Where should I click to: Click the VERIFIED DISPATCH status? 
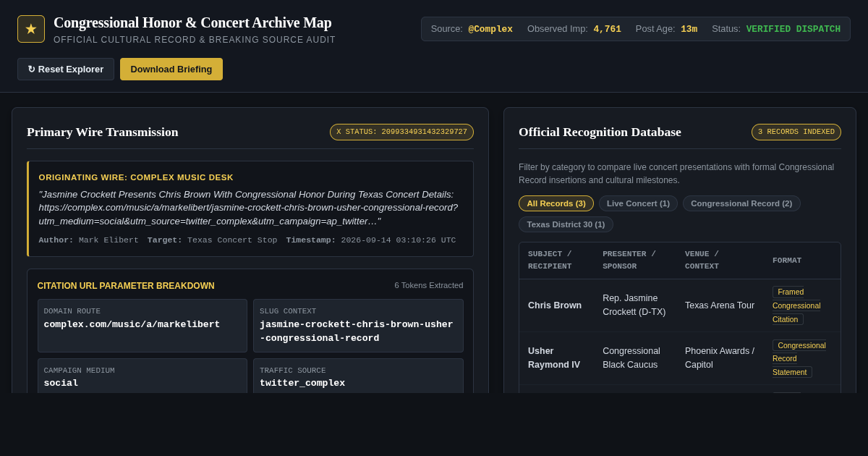pyautogui.click(x=793, y=29)
